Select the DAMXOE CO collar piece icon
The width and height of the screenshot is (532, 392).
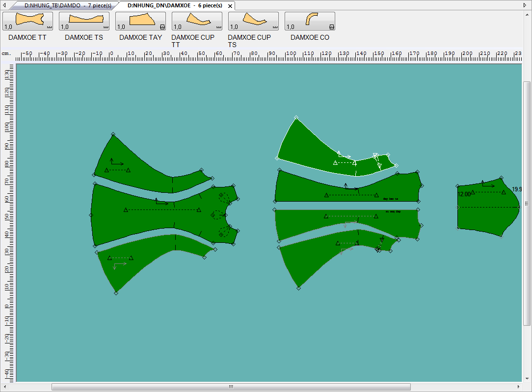[x=310, y=21]
